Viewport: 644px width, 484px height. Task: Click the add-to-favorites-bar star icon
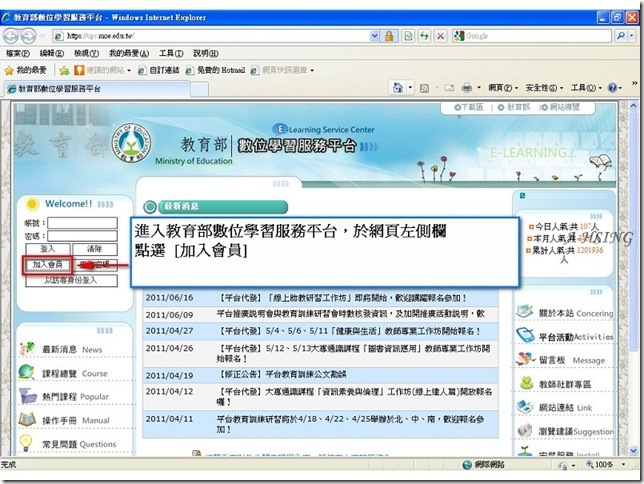(x=64, y=70)
